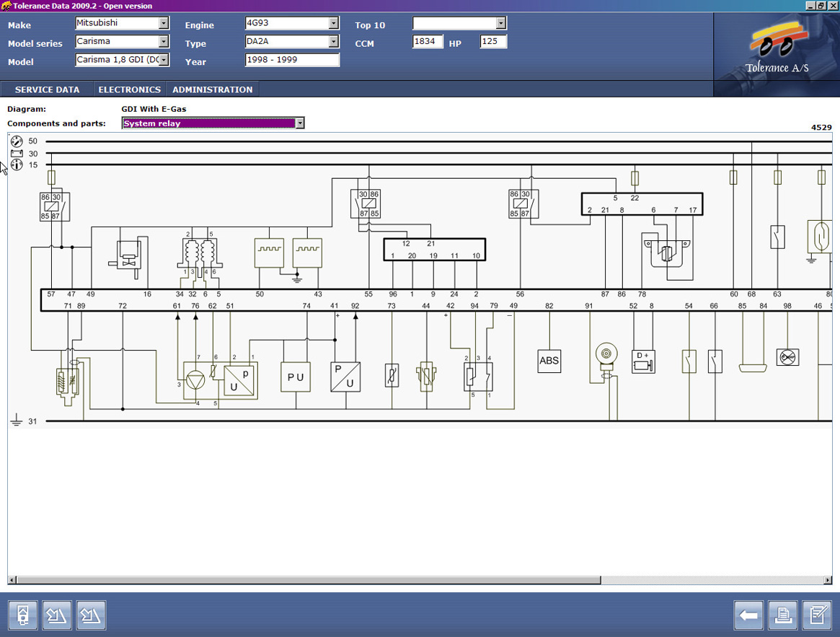
Task: Click the first icon in the bottom-left toolbar
Action: pyautogui.click(x=23, y=615)
